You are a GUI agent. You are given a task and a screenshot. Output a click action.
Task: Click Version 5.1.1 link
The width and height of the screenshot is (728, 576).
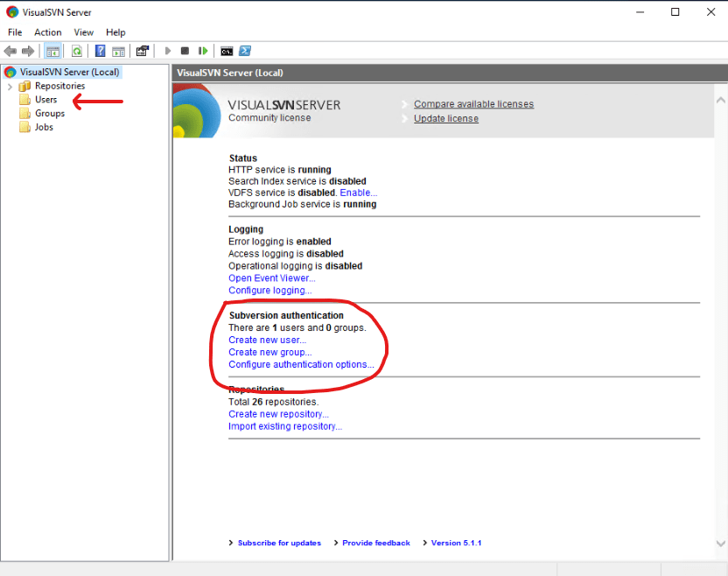[x=456, y=543]
